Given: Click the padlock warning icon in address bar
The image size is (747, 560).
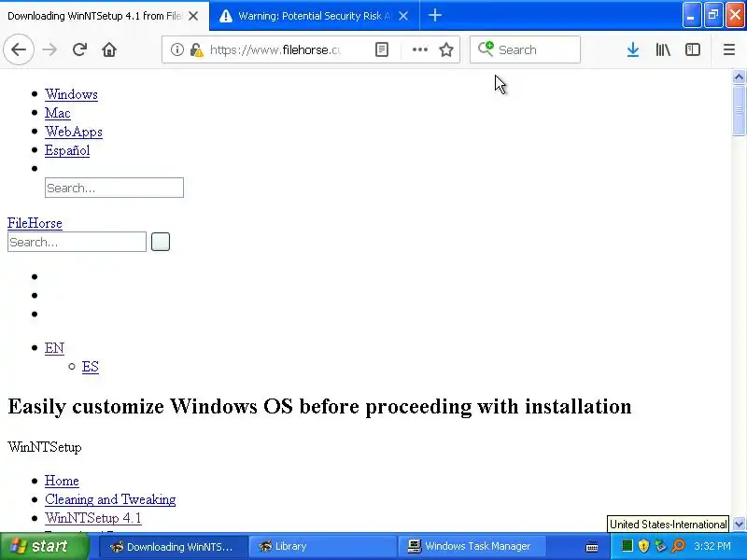Looking at the screenshot, I should (x=197, y=49).
